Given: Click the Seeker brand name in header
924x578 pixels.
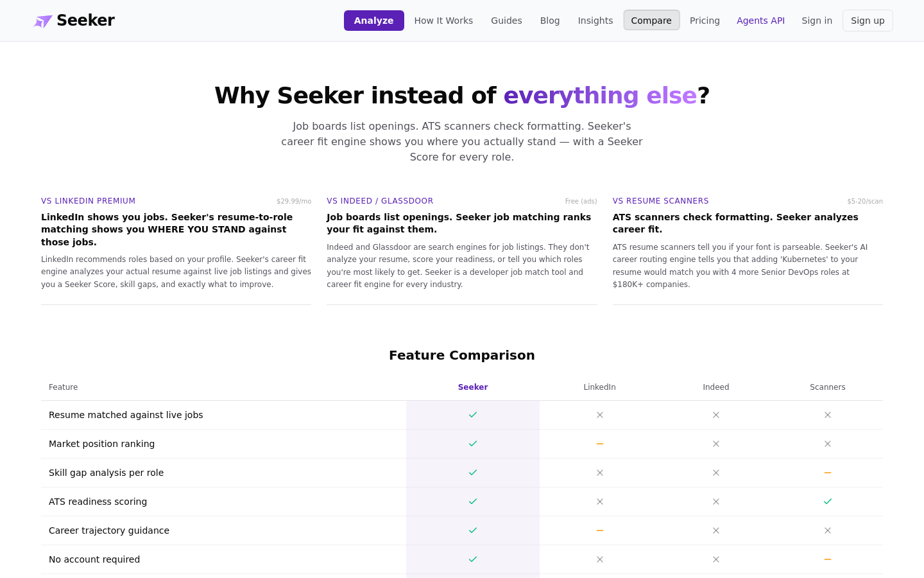Looking at the screenshot, I should click(85, 21).
